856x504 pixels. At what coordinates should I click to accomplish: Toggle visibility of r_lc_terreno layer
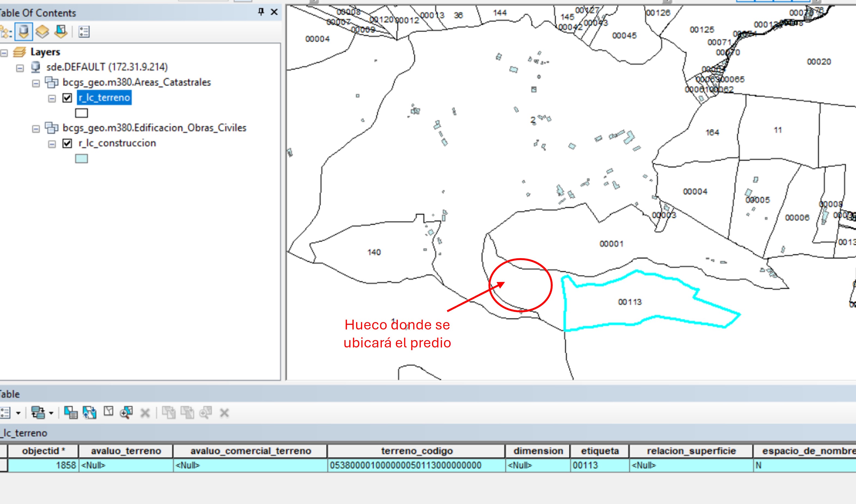tap(67, 98)
